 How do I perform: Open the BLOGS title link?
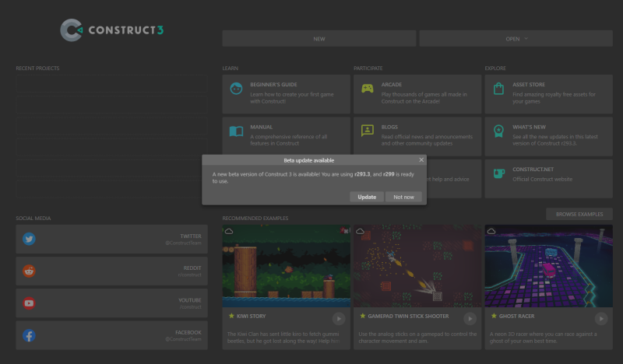point(389,127)
